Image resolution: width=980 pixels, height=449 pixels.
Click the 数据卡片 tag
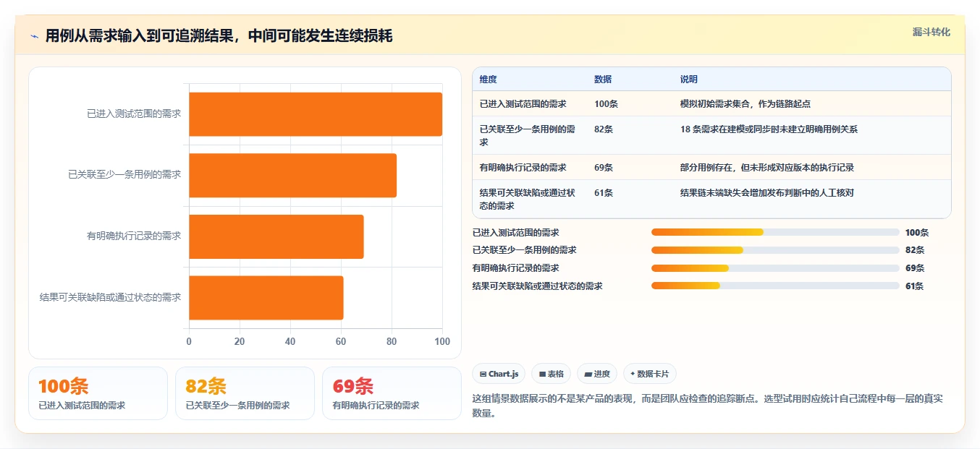[x=649, y=374]
